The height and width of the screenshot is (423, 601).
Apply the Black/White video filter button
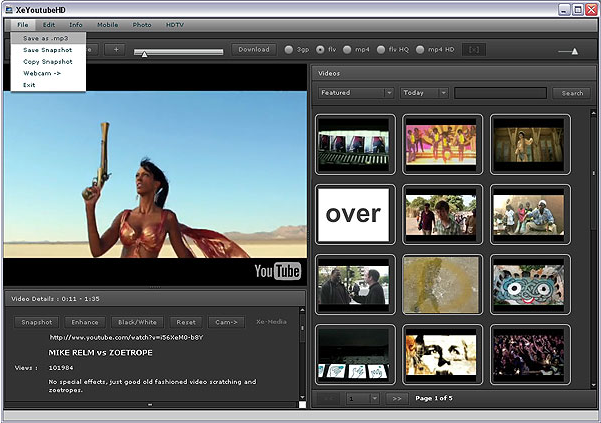[x=137, y=322]
